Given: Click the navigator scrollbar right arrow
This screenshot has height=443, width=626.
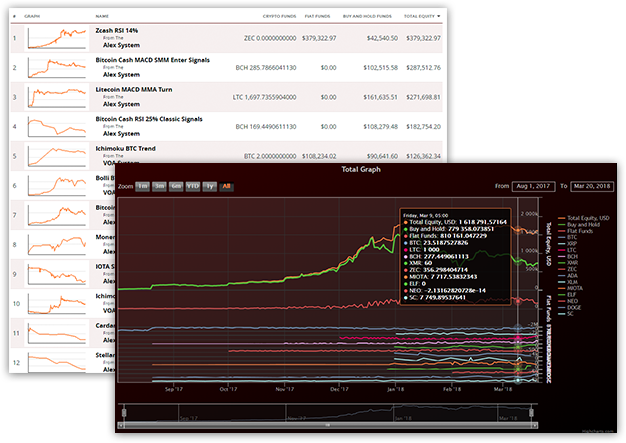Looking at the screenshot, I should coord(535,425).
